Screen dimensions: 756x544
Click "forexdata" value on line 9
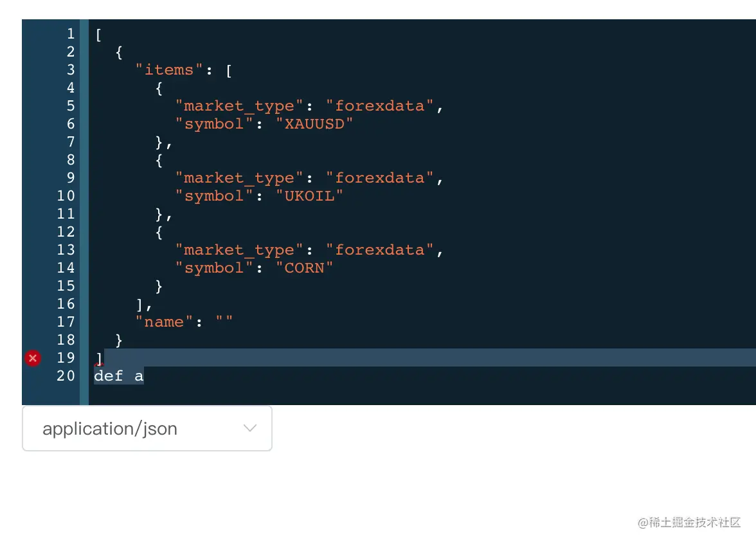click(x=379, y=178)
